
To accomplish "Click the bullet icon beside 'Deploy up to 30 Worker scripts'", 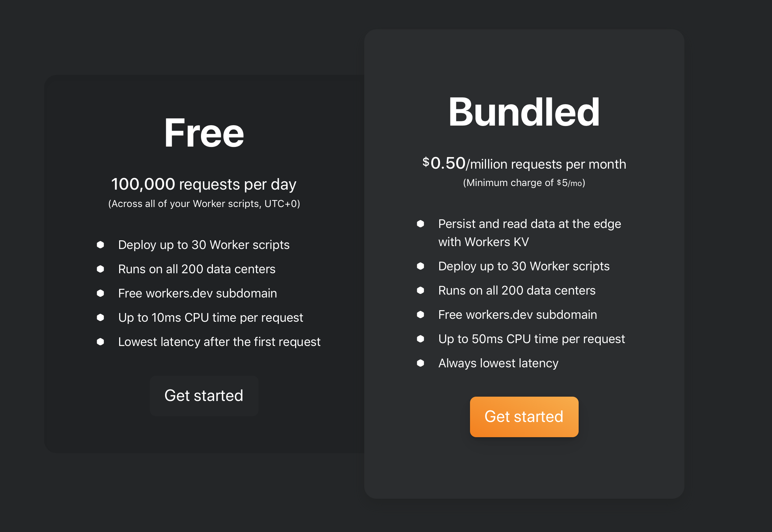I will (100, 245).
